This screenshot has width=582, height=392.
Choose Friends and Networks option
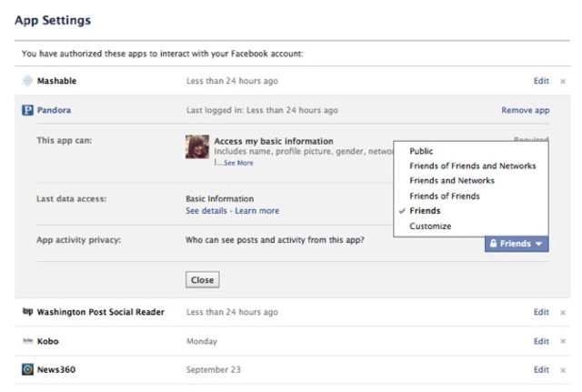(452, 180)
